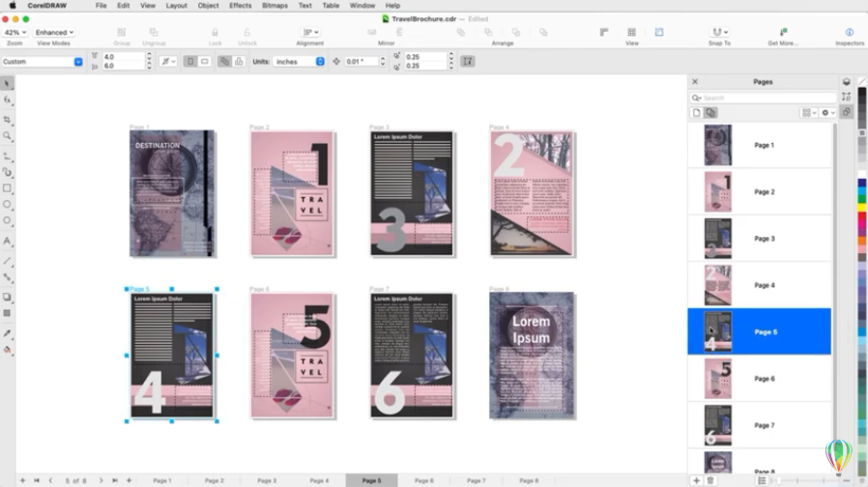Select the Transparency tool
Viewport: 868px width, 487px height.
click(x=7, y=313)
